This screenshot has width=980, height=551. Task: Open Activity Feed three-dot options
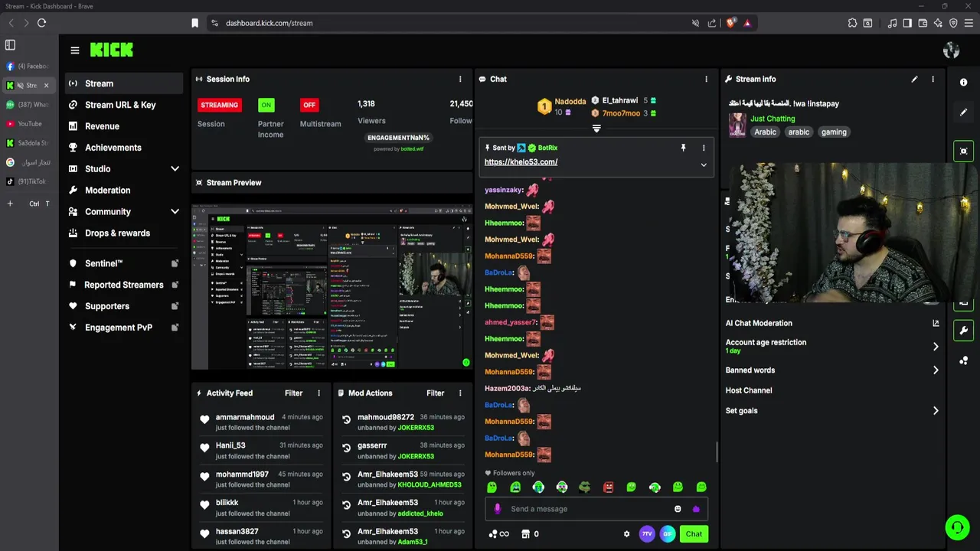click(x=319, y=393)
